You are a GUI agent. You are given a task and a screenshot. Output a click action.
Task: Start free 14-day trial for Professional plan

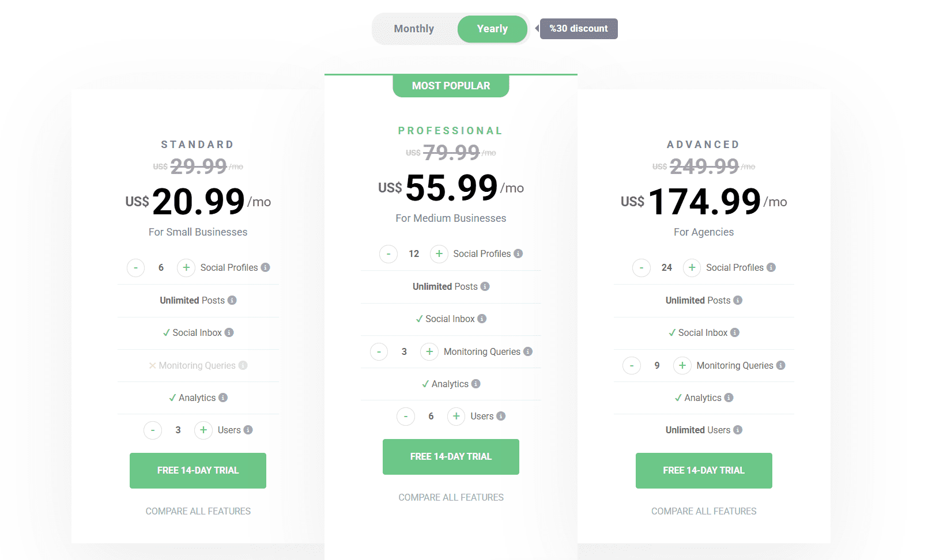451,456
